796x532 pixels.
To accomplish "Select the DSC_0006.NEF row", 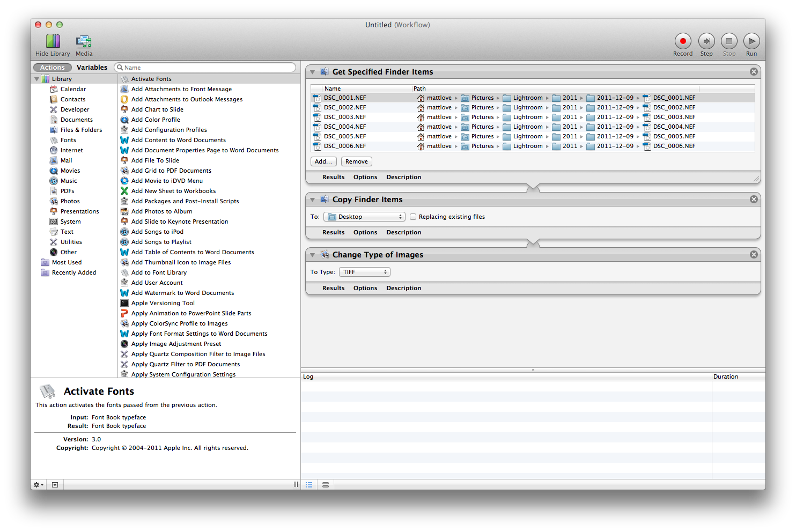I will (x=533, y=146).
